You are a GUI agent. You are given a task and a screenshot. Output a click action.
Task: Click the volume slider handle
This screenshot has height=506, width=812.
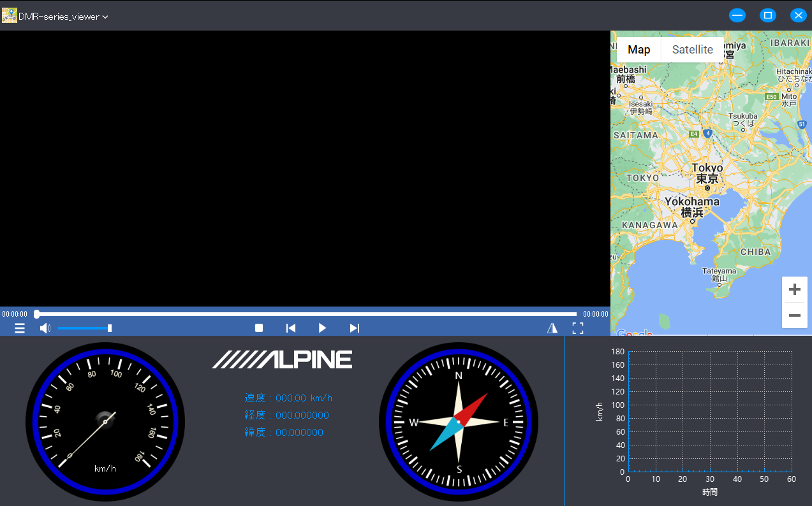tap(110, 328)
